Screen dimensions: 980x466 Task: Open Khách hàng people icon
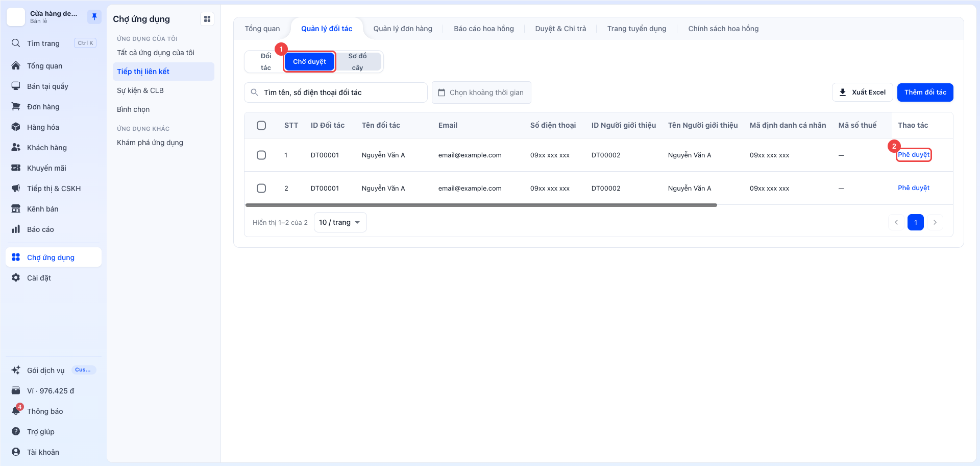(16, 148)
